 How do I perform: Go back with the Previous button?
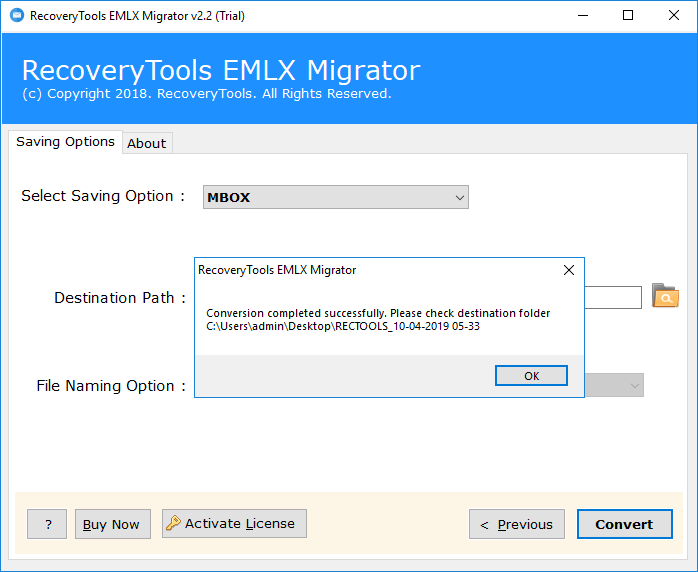[517, 524]
